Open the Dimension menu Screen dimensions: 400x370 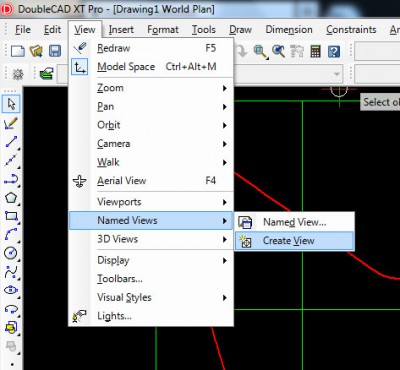(289, 30)
